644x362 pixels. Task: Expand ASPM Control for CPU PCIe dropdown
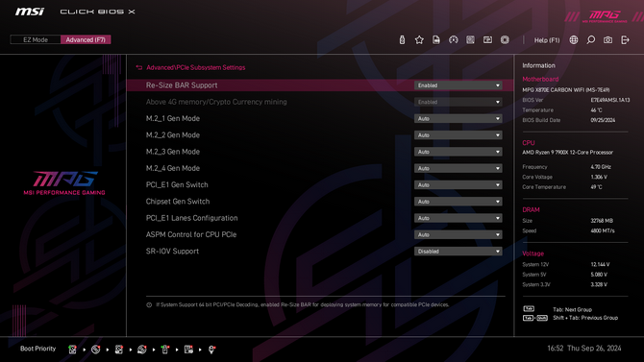458,234
